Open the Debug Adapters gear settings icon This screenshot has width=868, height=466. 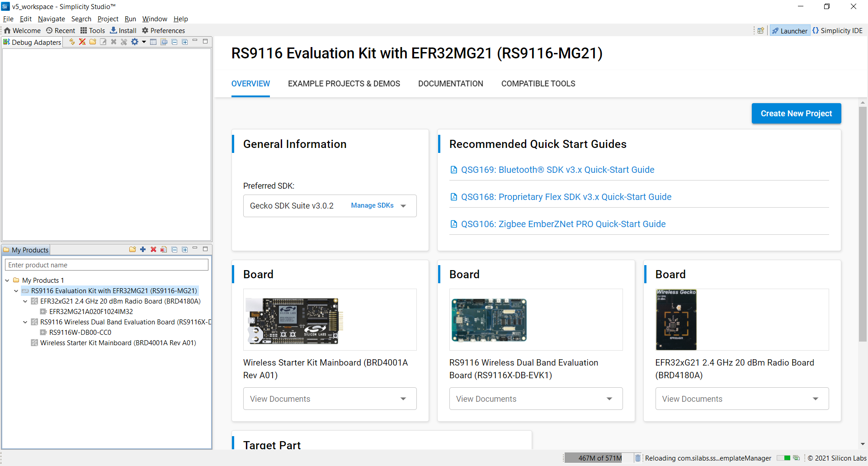coord(135,42)
